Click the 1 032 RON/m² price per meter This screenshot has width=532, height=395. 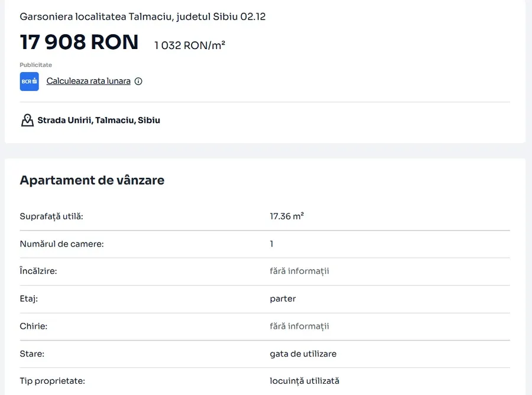[x=190, y=46]
